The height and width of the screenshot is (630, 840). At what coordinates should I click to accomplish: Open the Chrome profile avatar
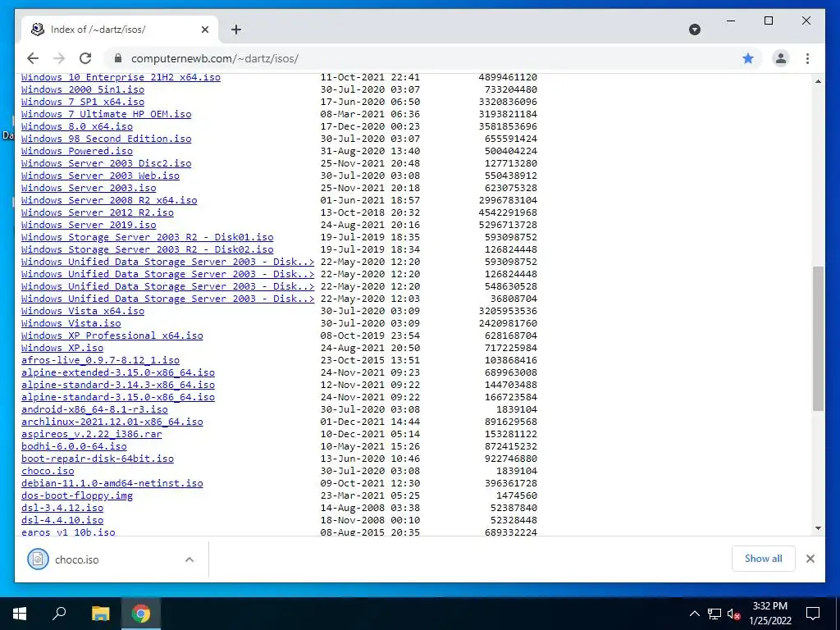781,58
